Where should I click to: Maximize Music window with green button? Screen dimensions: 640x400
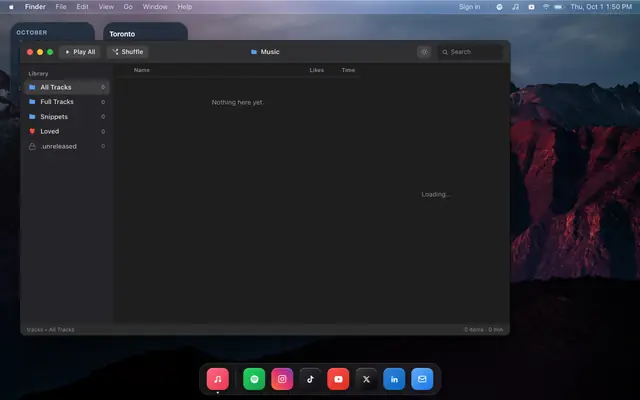pyautogui.click(x=50, y=52)
